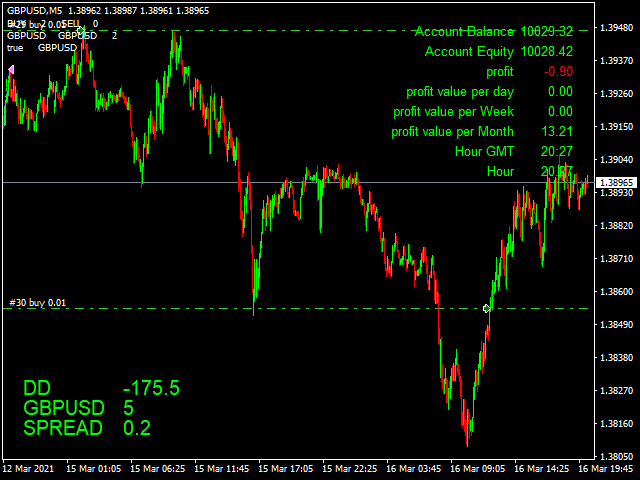Click the Hour GMT value 20:27
Viewport: 640px width, 480px height.
[x=557, y=151]
